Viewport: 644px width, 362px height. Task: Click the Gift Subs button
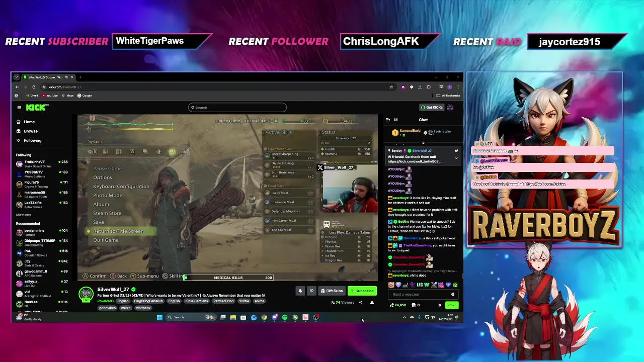tap(332, 291)
